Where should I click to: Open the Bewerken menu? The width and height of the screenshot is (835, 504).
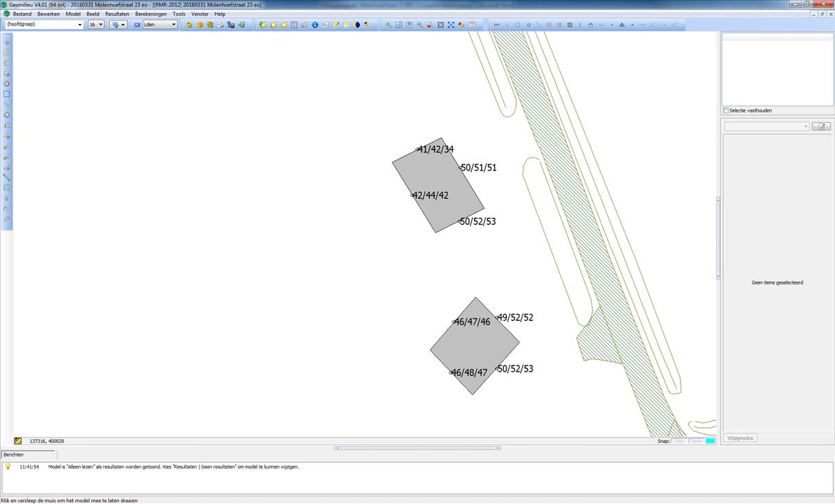48,14
